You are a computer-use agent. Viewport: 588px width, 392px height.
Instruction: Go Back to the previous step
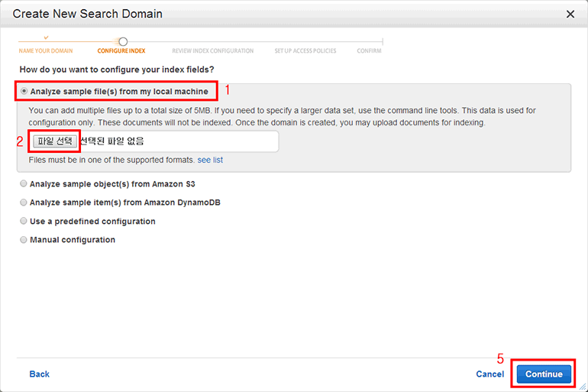[x=39, y=374]
